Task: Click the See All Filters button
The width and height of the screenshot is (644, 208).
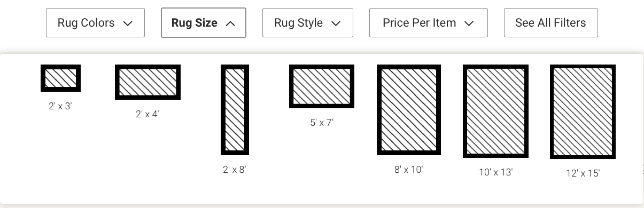Action: coord(550,23)
